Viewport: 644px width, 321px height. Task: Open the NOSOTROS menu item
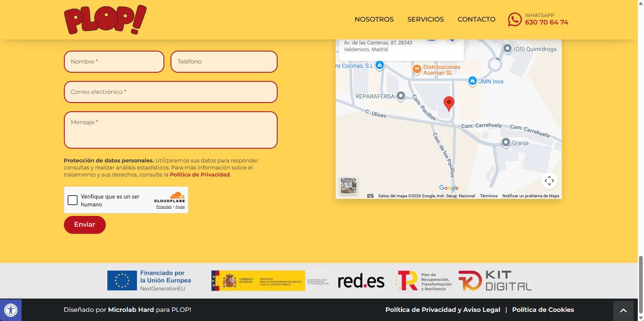tap(374, 20)
